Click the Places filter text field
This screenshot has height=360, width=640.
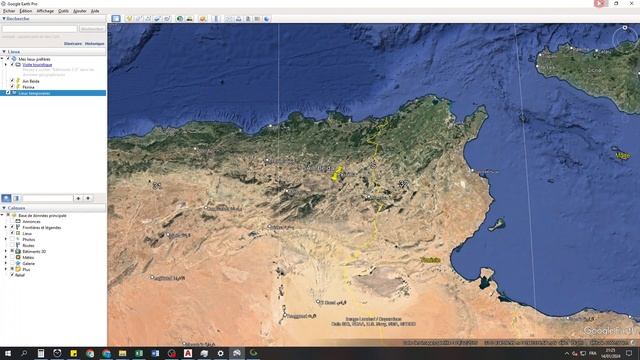48,198
